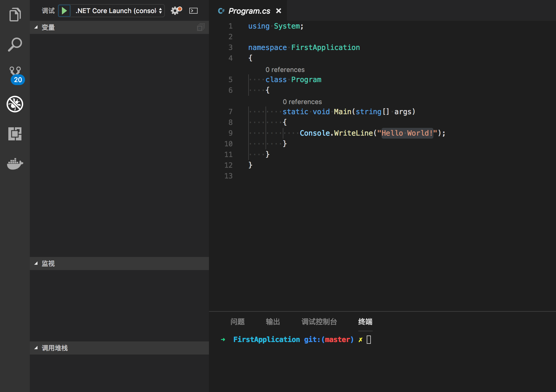Click the 'Main' method name
The width and height of the screenshot is (556, 392).
[343, 112]
